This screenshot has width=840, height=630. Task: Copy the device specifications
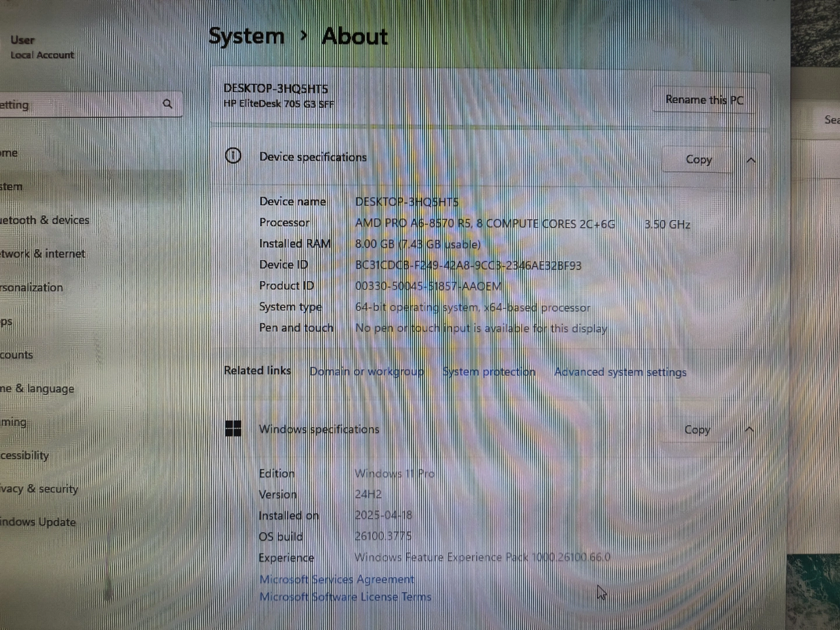click(698, 160)
